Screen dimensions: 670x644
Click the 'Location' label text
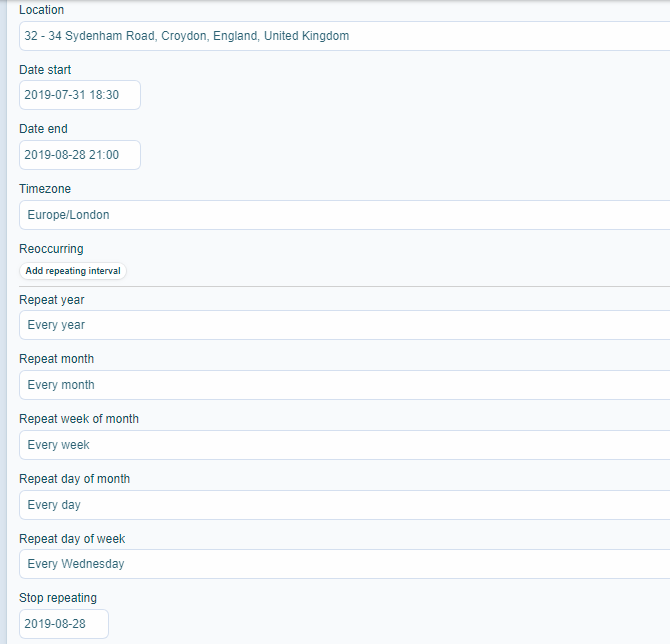42,10
